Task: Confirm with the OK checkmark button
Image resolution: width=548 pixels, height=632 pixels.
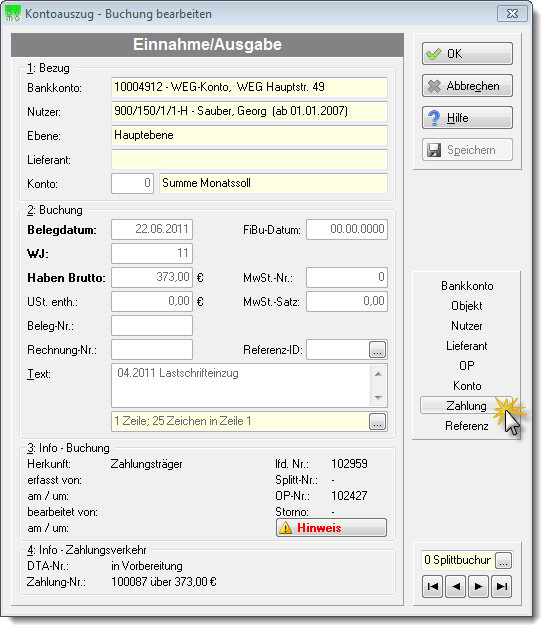Action: tap(467, 54)
